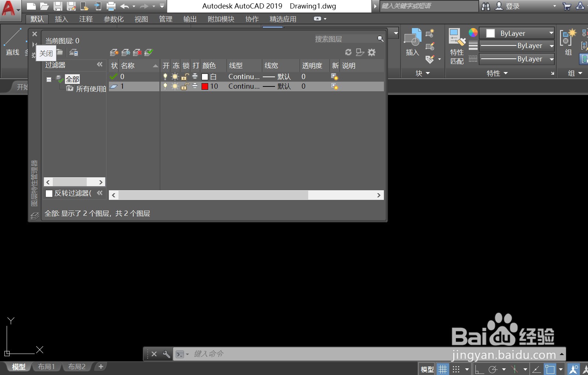
Task: Toggle the plot printer icon for layer 1
Action: pyautogui.click(x=195, y=86)
